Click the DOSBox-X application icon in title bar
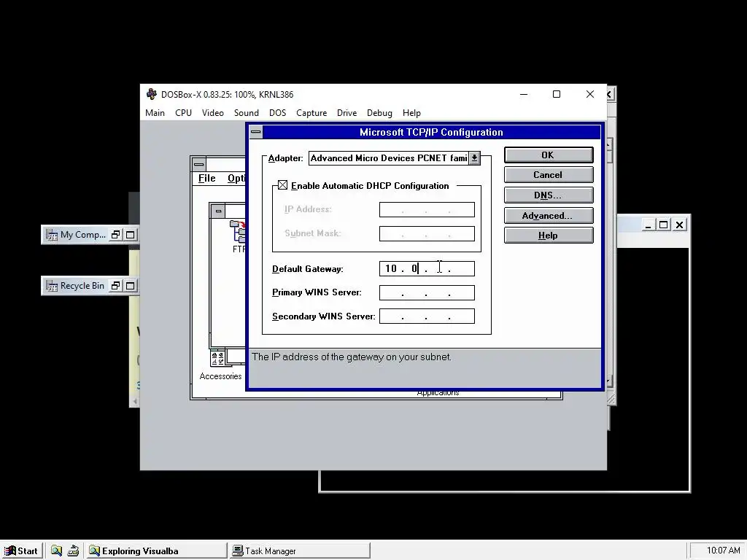Screen dimensions: 747x560 [152, 94]
